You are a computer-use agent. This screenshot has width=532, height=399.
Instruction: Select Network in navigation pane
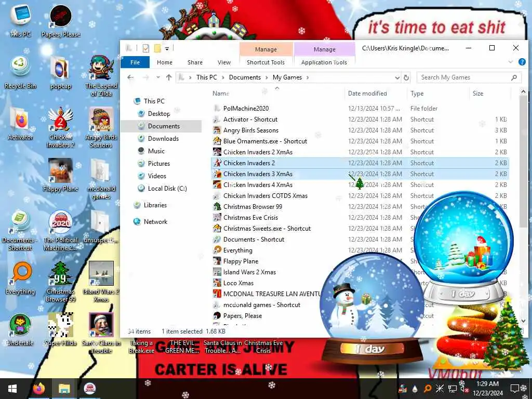pyautogui.click(x=155, y=221)
